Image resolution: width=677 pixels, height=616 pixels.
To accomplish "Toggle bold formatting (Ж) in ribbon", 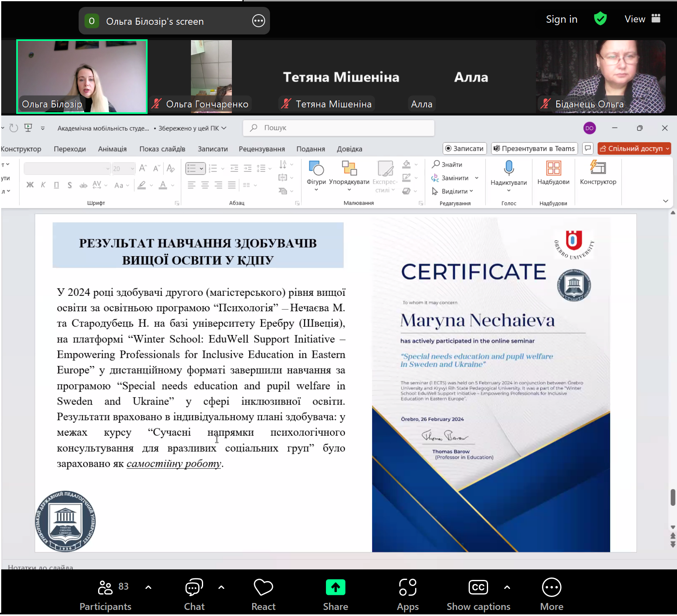I will tap(30, 185).
